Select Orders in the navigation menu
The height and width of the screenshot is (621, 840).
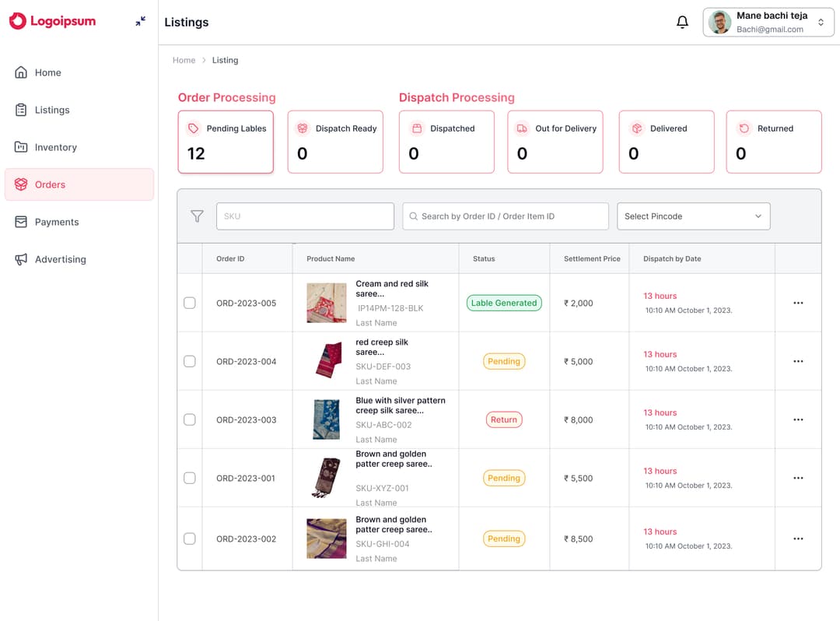[49, 184]
